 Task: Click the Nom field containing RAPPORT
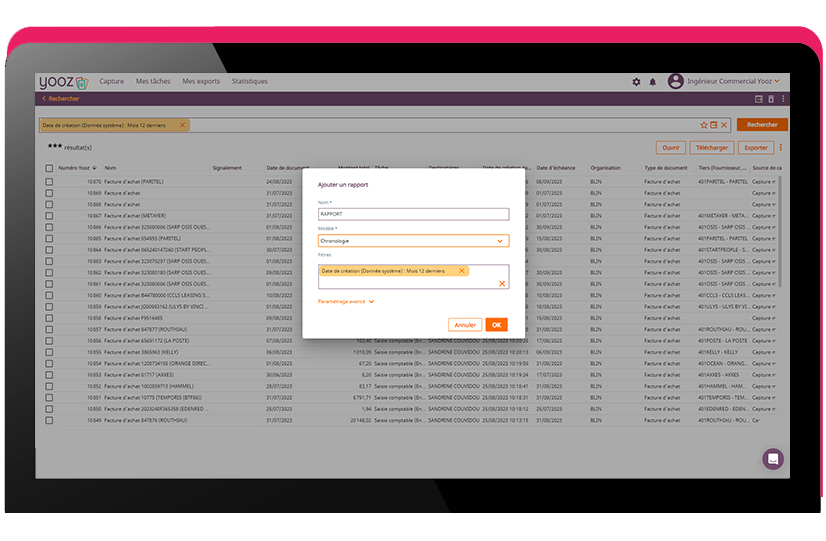tap(414, 214)
